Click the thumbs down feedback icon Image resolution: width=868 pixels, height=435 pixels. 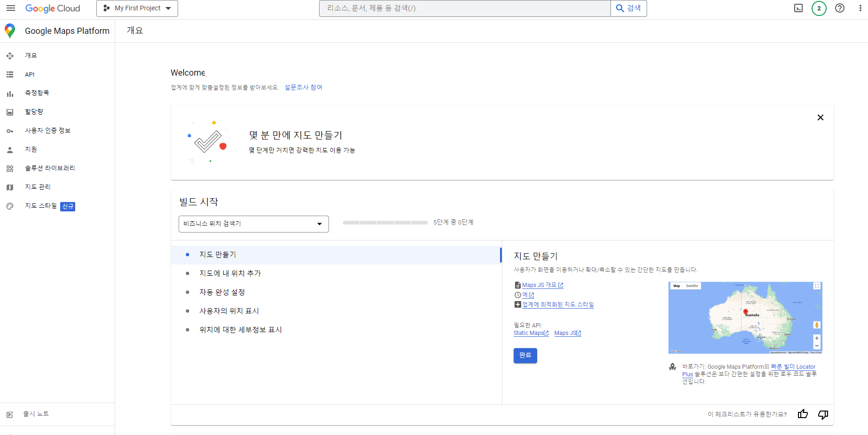pos(823,414)
